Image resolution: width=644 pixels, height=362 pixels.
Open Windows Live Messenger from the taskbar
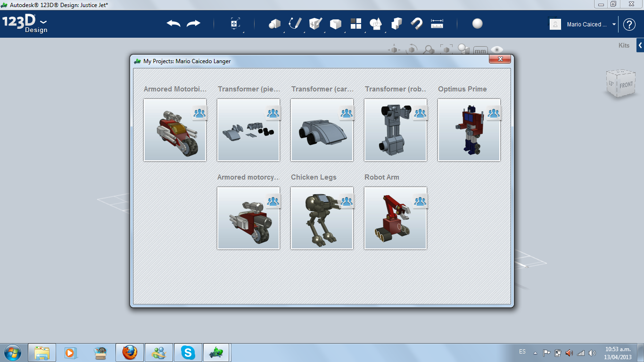point(158,353)
